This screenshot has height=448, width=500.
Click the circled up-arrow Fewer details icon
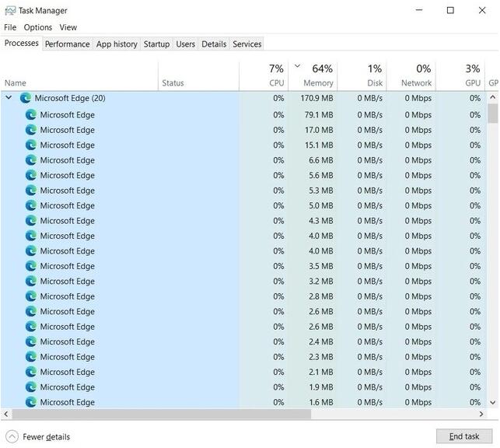tap(12, 436)
